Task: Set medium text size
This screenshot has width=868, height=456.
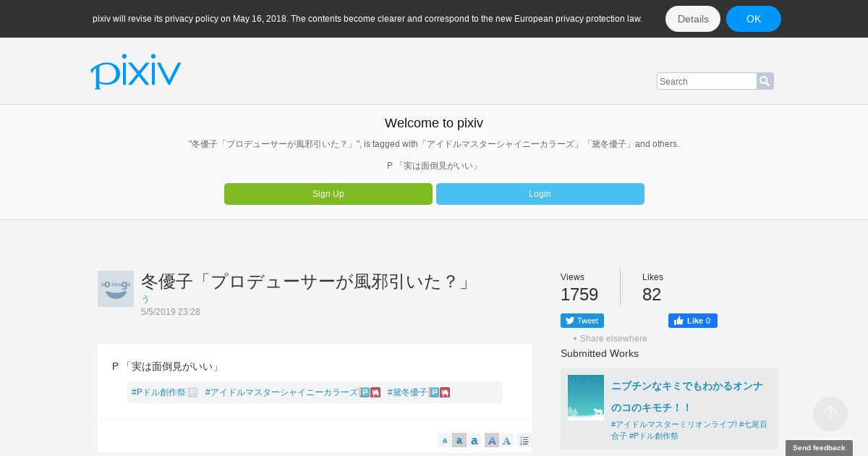Action: (459, 440)
